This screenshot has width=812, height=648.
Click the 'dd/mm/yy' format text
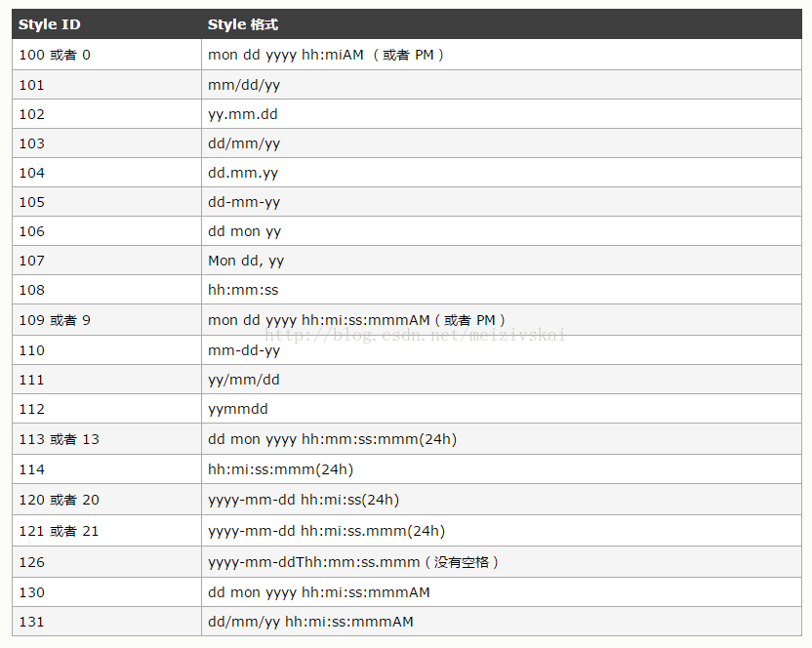(x=244, y=143)
